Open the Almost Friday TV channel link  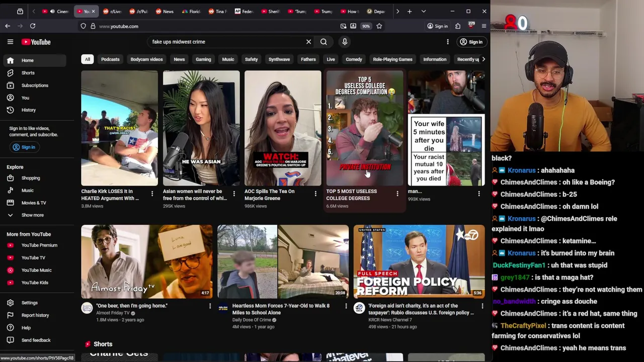pos(113,313)
